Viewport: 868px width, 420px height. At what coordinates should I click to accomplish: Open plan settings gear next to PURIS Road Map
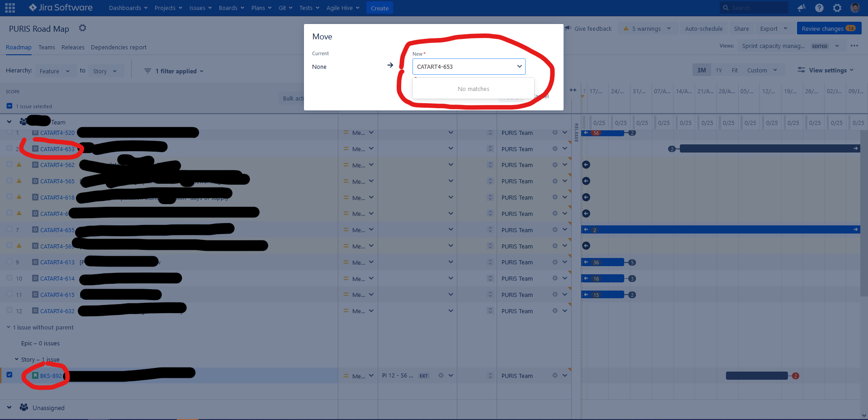click(82, 28)
